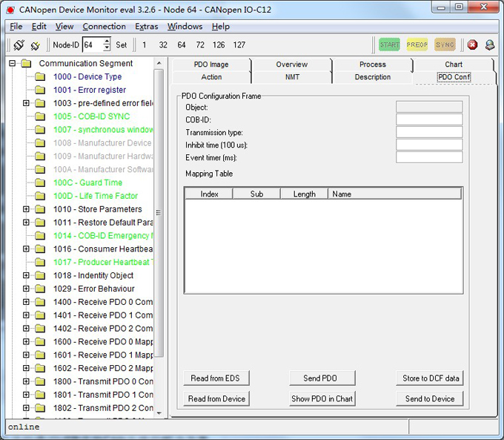The image size is (504, 440).
Task: Switch to the Chart tab
Action: point(454,65)
